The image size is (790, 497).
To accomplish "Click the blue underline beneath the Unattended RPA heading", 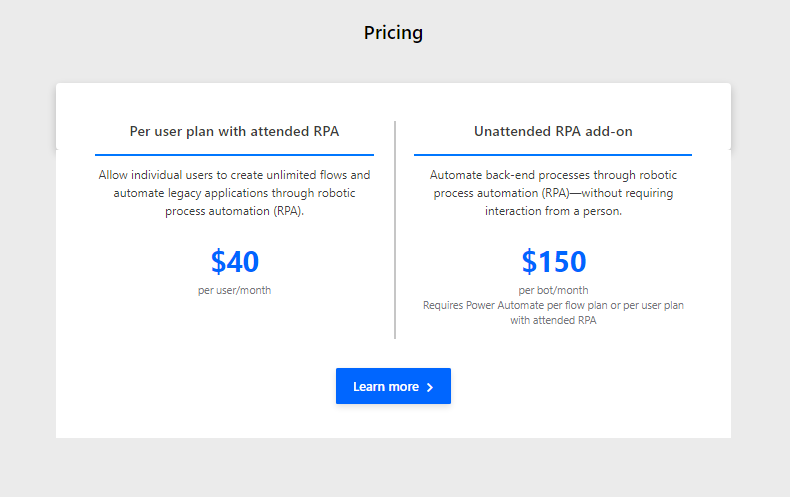I will (x=553, y=155).
